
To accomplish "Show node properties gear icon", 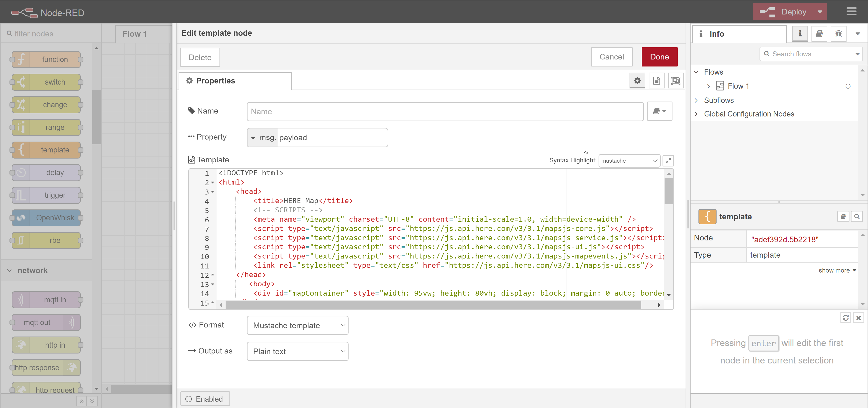I will point(637,81).
